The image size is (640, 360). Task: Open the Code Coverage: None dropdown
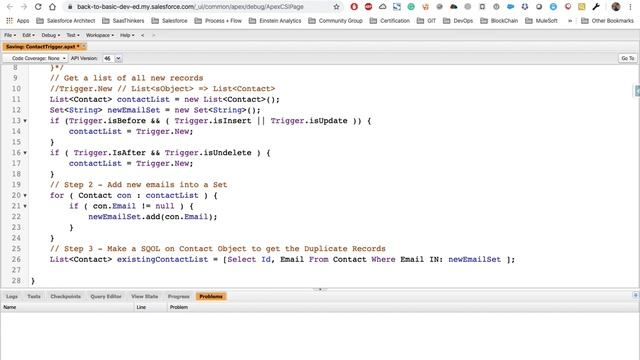click(x=36, y=58)
